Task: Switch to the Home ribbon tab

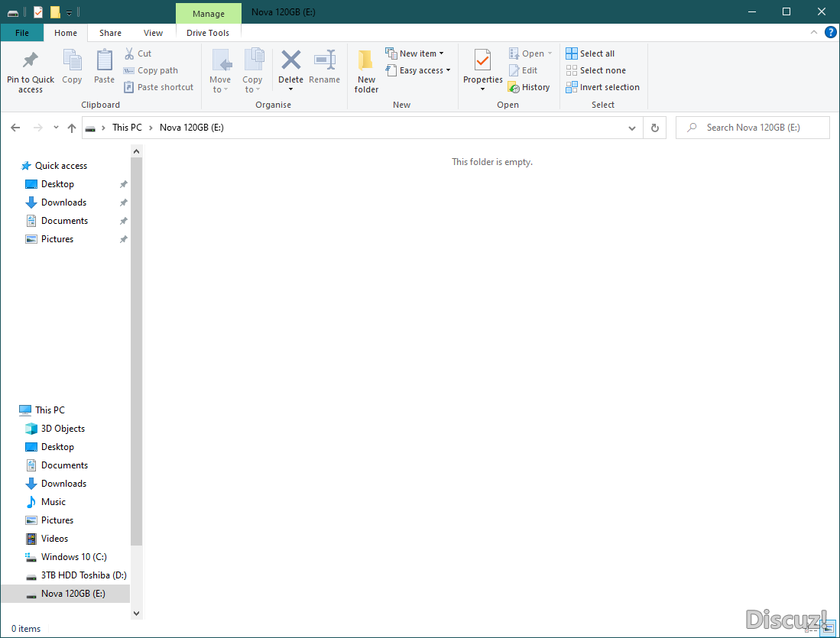Action: click(x=66, y=33)
